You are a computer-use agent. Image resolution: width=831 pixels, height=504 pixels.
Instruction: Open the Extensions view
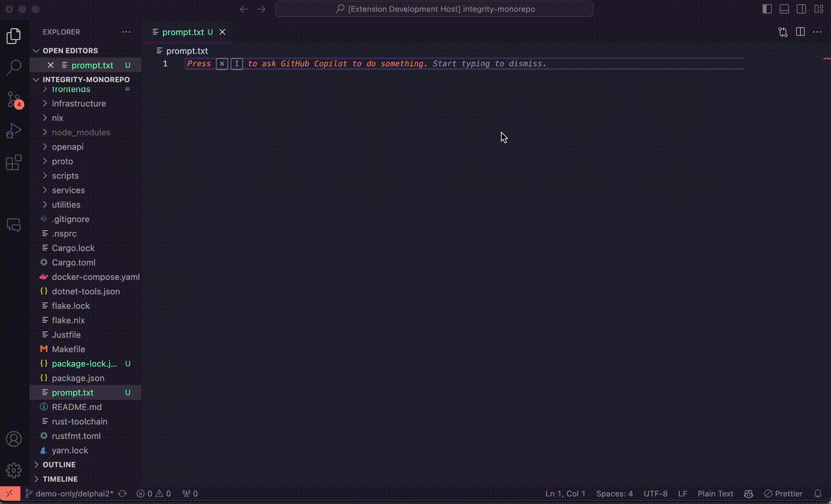point(14,163)
